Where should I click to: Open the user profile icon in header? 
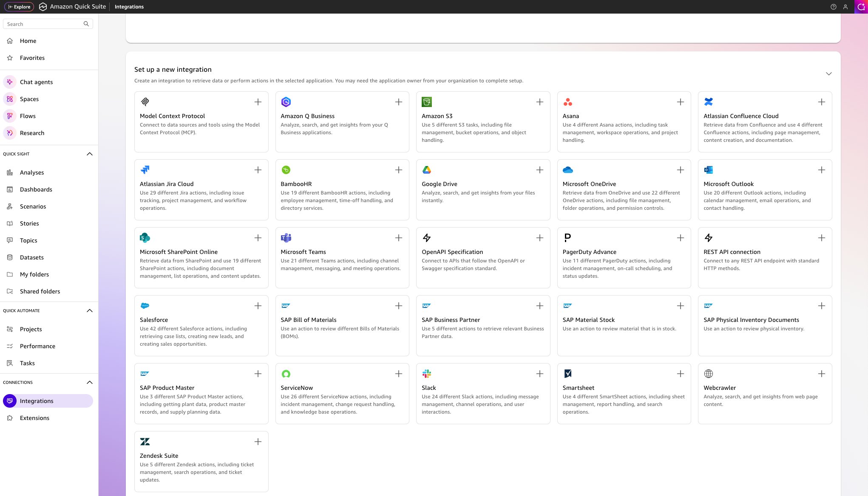point(845,7)
